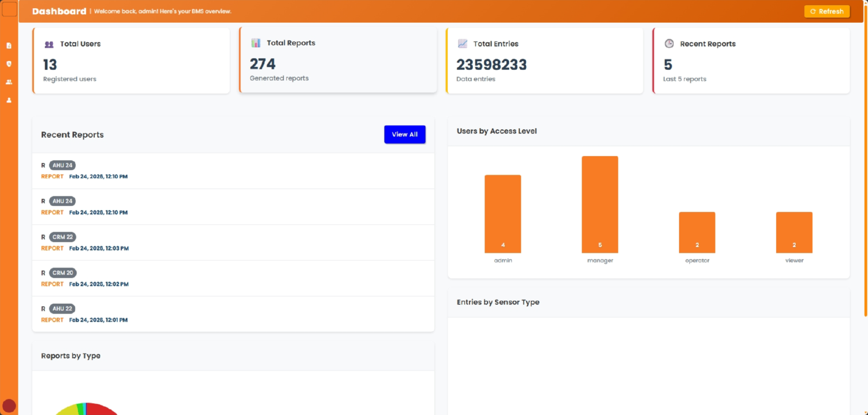Click the shield icon in sidebar
868x415 pixels.
pos(9,64)
